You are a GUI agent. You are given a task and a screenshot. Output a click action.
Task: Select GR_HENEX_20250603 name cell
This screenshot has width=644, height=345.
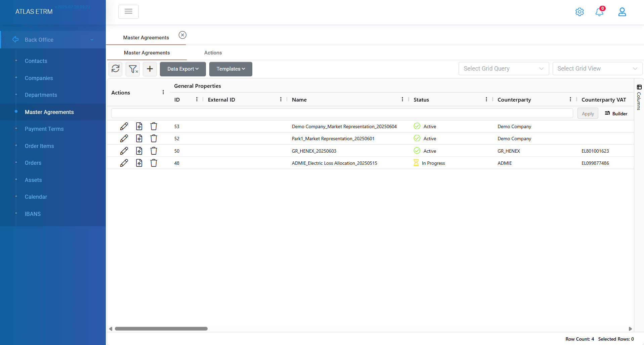point(314,151)
